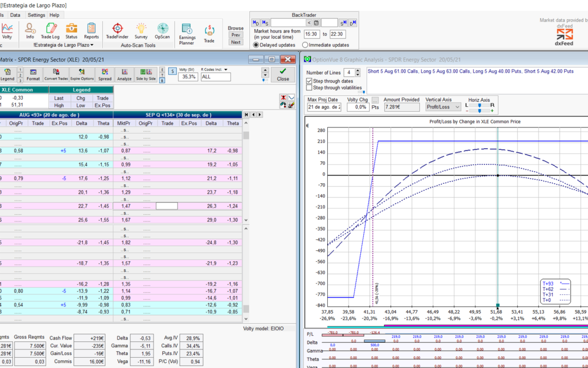Switch to Side by Side view
This screenshot has height=368, width=588.
pyautogui.click(x=146, y=74)
